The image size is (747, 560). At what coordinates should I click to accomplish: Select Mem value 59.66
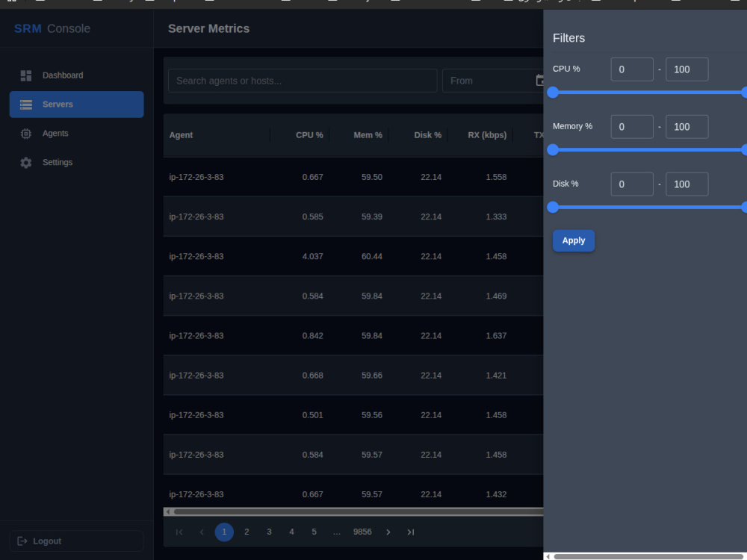(371, 376)
